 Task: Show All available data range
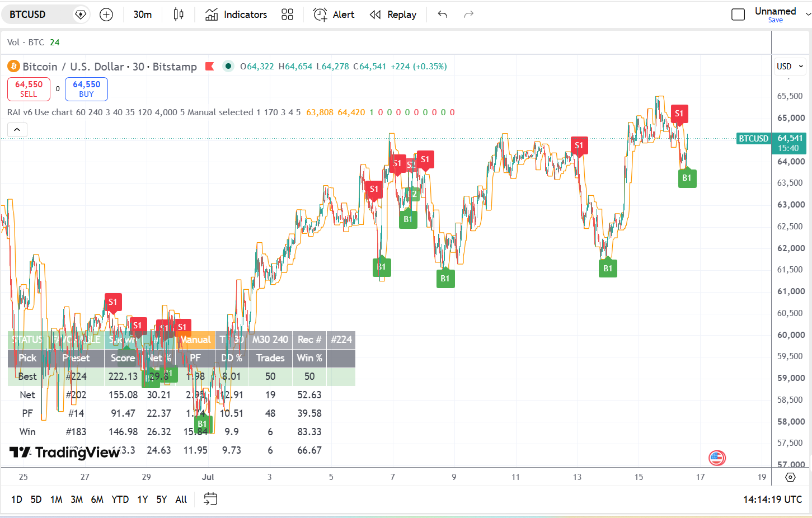click(x=181, y=500)
